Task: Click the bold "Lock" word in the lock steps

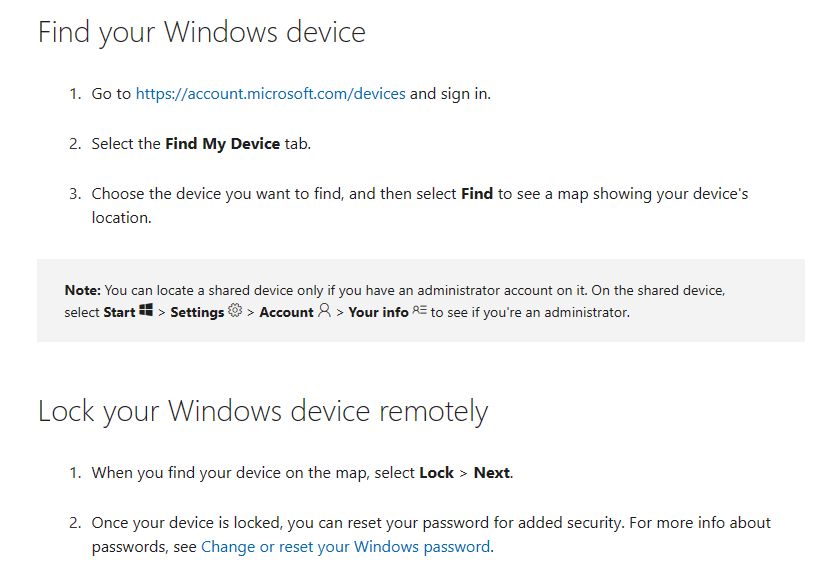Action: click(x=436, y=473)
